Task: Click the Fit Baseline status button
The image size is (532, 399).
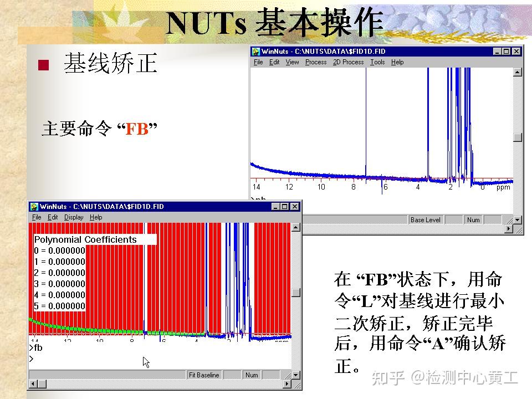Action: tap(204, 375)
